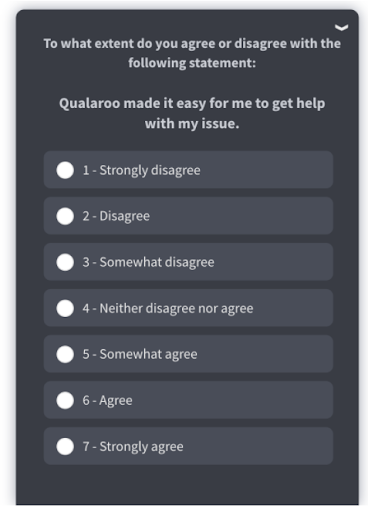
Task: Click the '7 - Strongly agree' label text
Action: click(x=133, y=447)
